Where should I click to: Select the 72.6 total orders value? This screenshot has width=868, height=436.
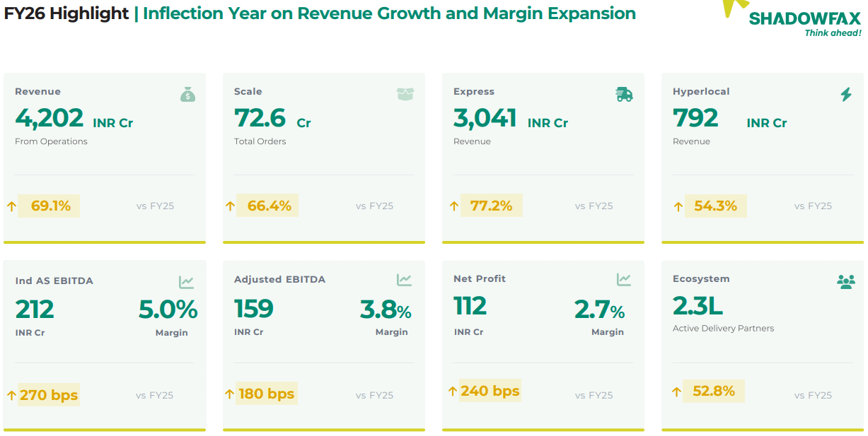pyautogui.click(x=260, y=118)
